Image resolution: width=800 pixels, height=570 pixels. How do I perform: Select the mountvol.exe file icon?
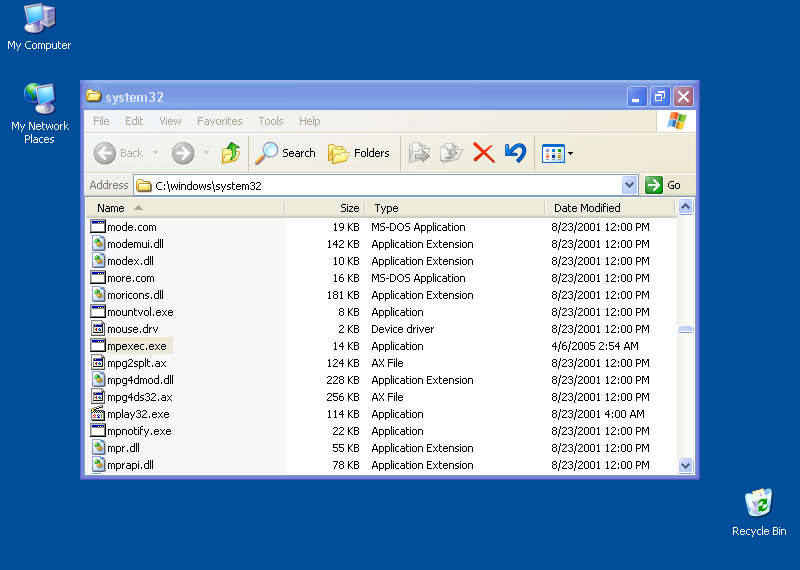coord(98,311)
